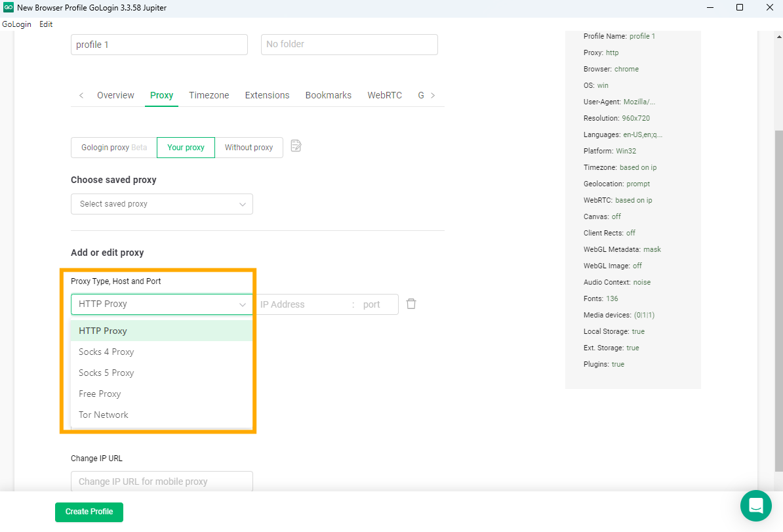The height and width of the screenshot is (532, 783).
Task: Click the Choose saved proxy heading
Action: point(113,180)
